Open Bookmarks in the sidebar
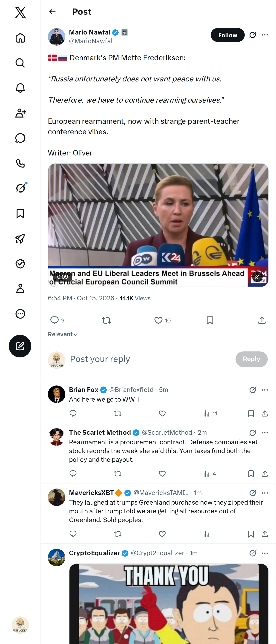Screen dimensions: 276x644 [x=20, y=213]
